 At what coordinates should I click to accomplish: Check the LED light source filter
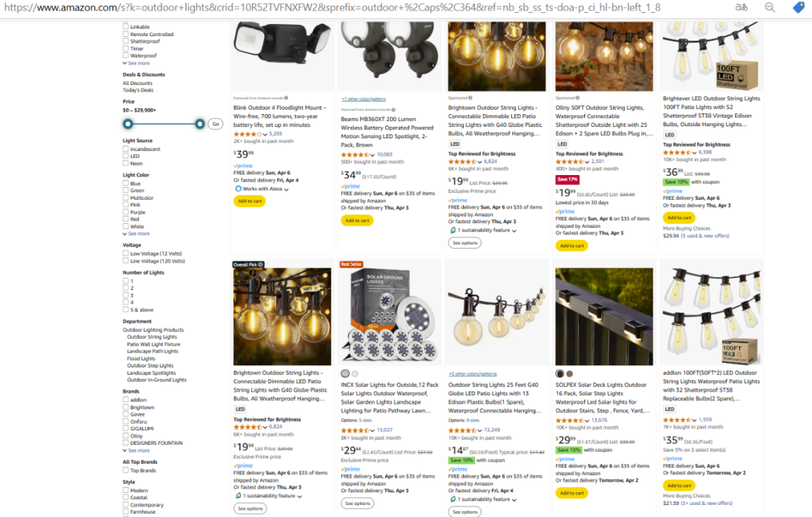126,156
